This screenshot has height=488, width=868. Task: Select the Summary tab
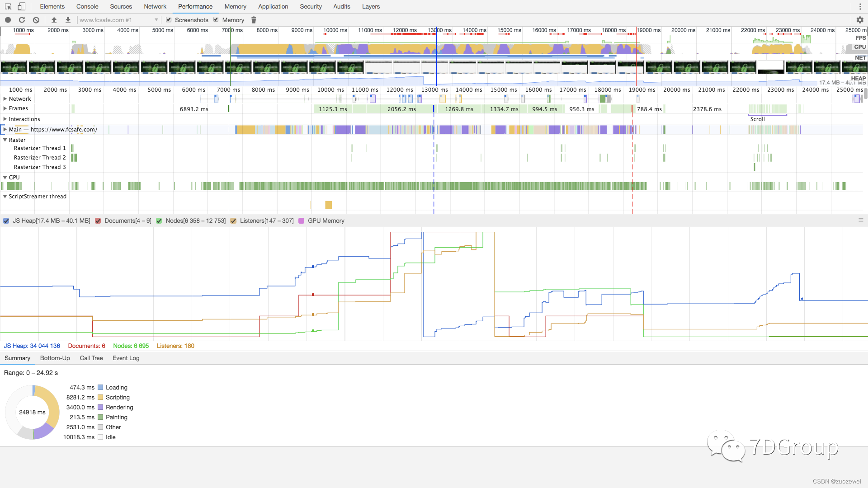point(17,358)
